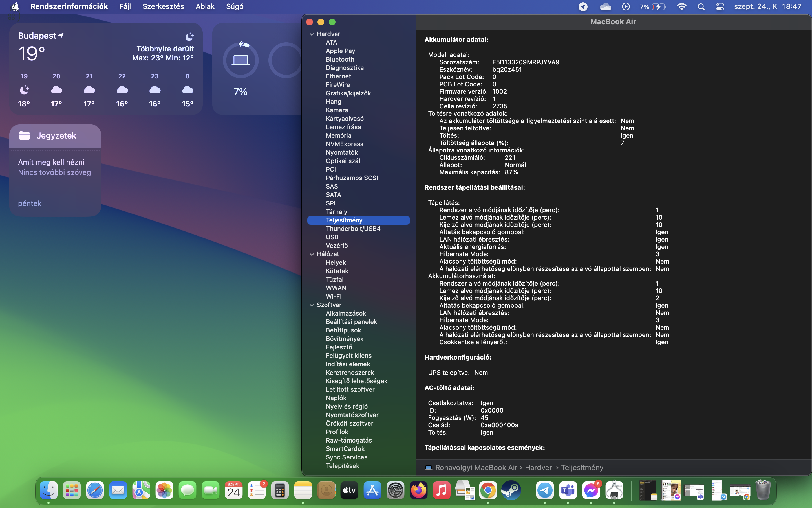812x508 pixels.
Task: Select Bluetooth in the sidebar
Action: [358, 59]
